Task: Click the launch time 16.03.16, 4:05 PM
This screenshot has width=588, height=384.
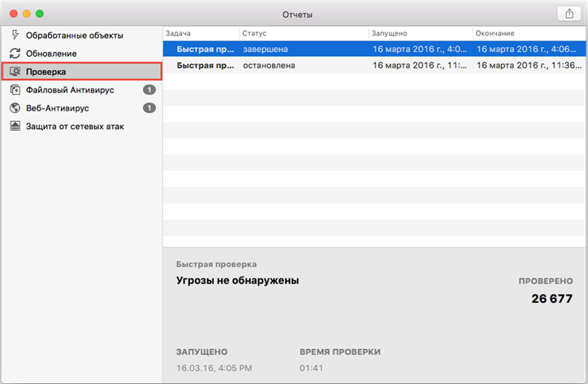Action: click(x=214, y=369)
